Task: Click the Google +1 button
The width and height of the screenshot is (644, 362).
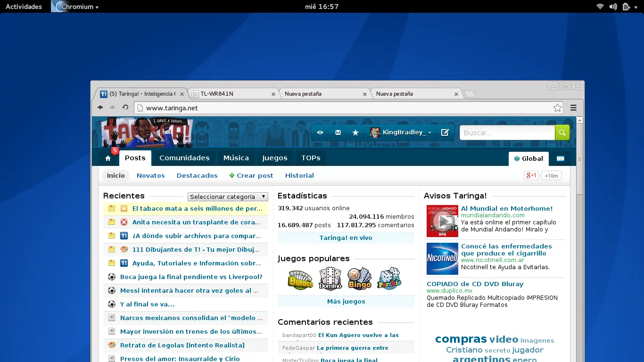Action: click(531, 175)
